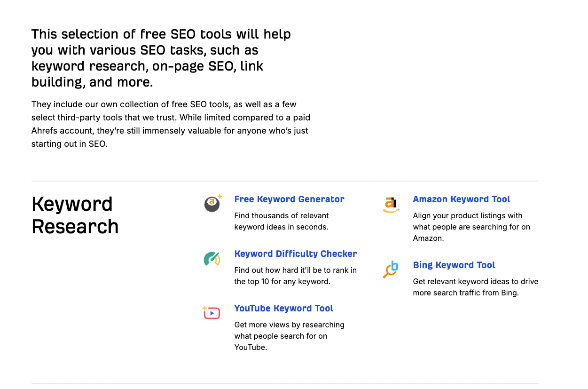Image resolution: width=588 pixels, height=389 pixels.
Task: Click text 'Find thousands of relevant keyword ideas in seconds.'
Action: pyautogui.click(x=282, y=221)
